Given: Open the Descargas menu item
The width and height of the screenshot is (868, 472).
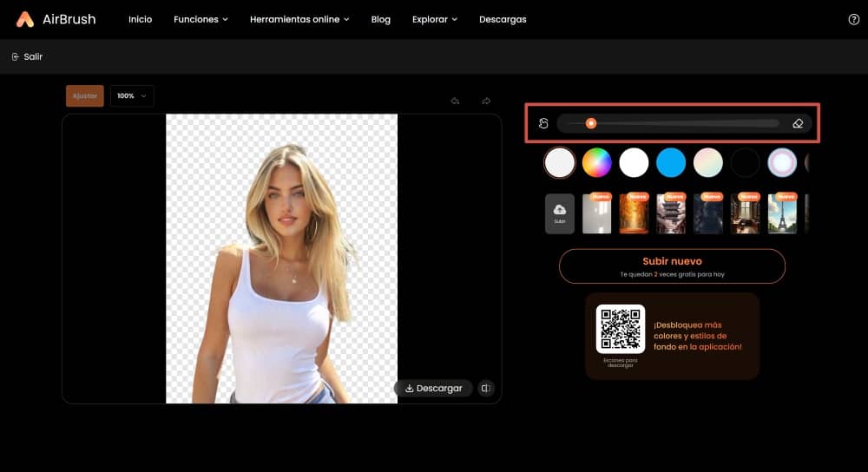Looking at the screenshot, I should tap(503, 19).
